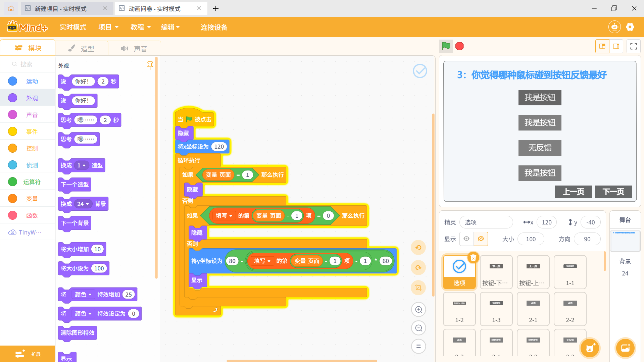Open costume dropdown in 换成 1 造型 block
This screenshot has width=644, height=362.
click(82, 165)
